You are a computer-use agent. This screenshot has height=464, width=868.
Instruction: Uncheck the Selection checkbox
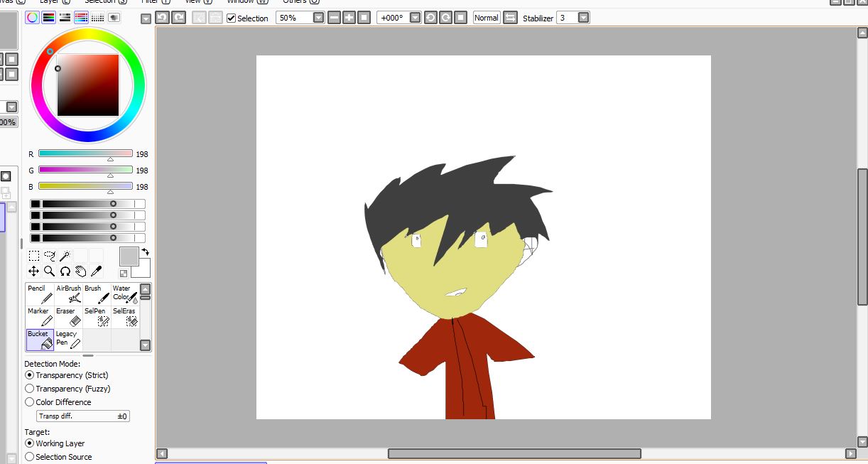(232, 18)
